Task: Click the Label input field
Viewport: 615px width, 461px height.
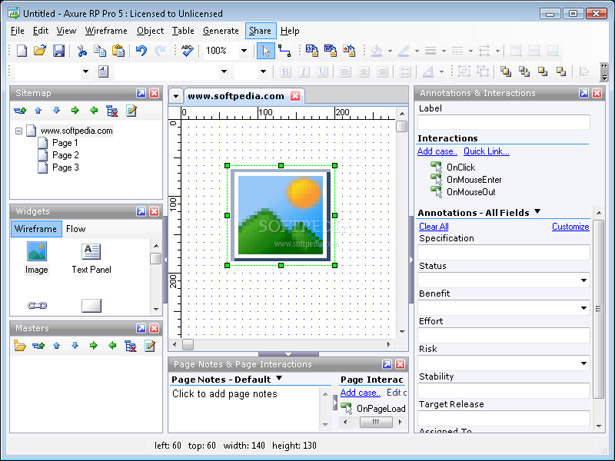Action: 504,122
